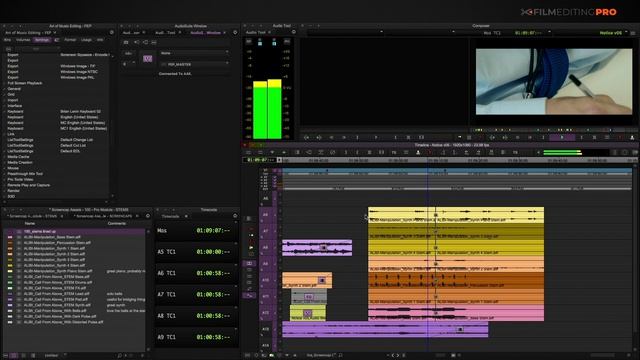Viewport: 640px width, 360px height.
Task: Click the Name column header in bin
Action: point(30,223)
